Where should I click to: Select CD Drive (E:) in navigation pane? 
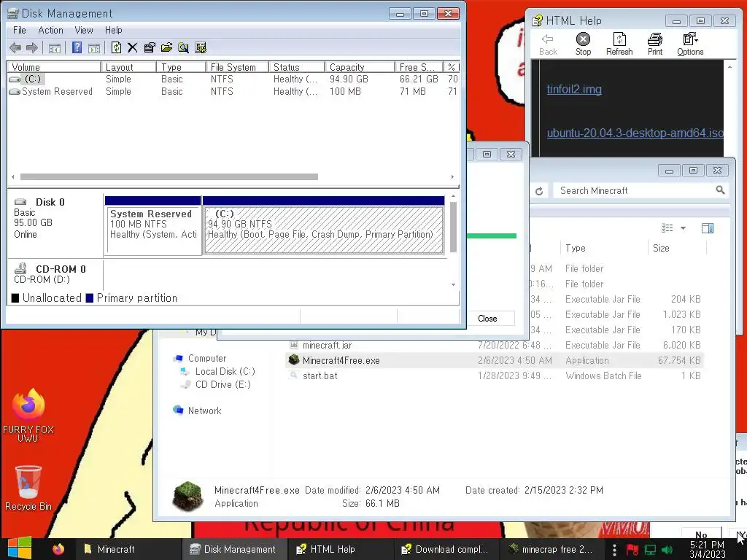(222, 384)
